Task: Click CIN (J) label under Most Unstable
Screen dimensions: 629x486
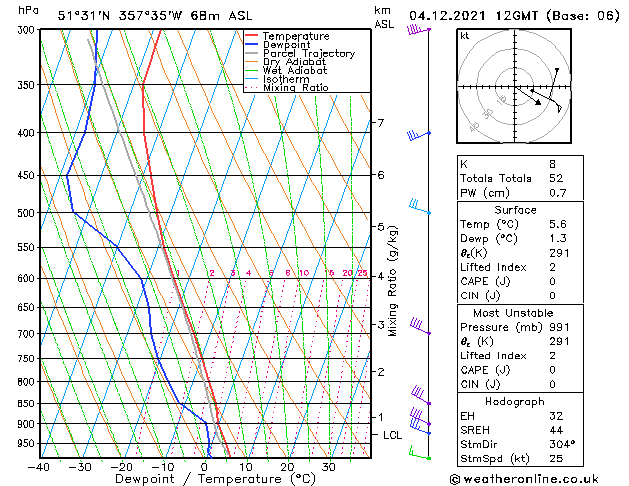Action: pos(480,384)
